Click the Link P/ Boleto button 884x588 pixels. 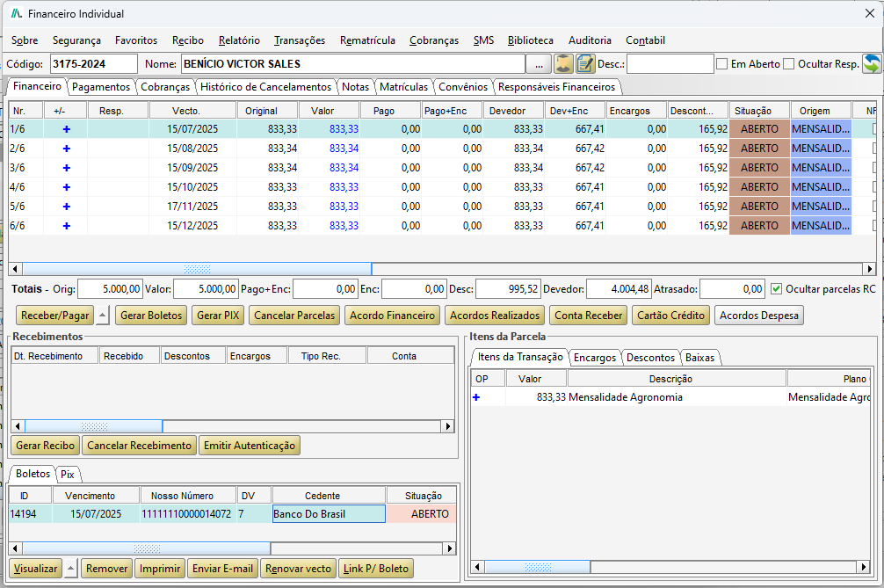pos(375,569)
